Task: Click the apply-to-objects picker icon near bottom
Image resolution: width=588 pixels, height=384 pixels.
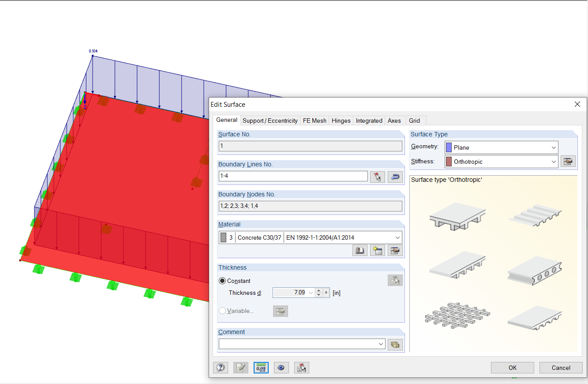Action: pos(301,367)
